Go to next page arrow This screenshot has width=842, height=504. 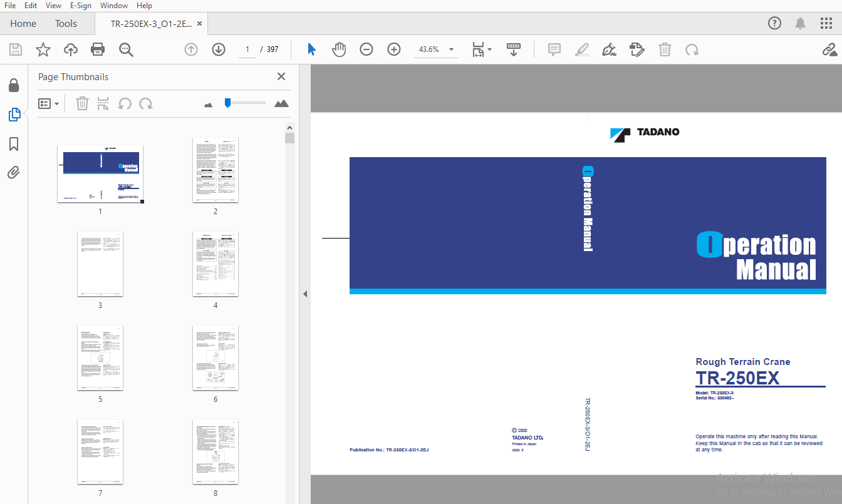click(219, 49)
